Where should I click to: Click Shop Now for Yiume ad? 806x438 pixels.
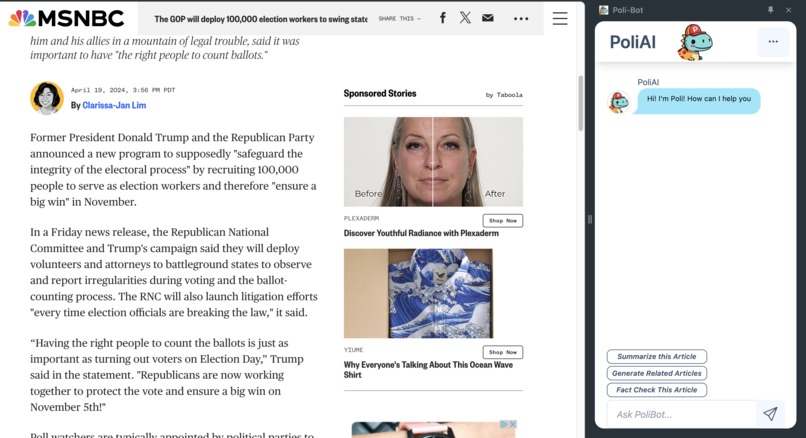click(503, 352)
